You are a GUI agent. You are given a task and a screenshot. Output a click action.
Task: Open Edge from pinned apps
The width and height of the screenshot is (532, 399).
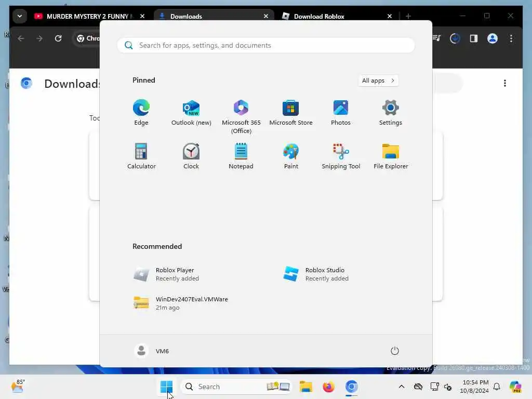(x=141, y=113)
